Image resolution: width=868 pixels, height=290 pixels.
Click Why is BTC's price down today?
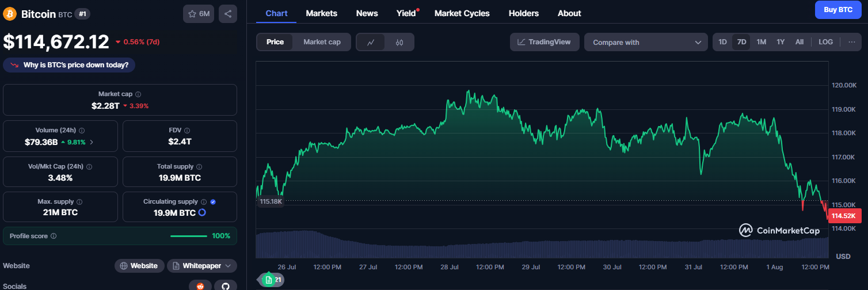tap(70, 65)
